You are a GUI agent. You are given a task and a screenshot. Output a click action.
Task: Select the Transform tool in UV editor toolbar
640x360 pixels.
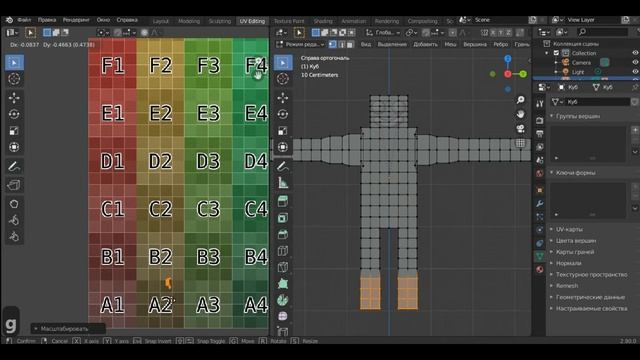14,147
